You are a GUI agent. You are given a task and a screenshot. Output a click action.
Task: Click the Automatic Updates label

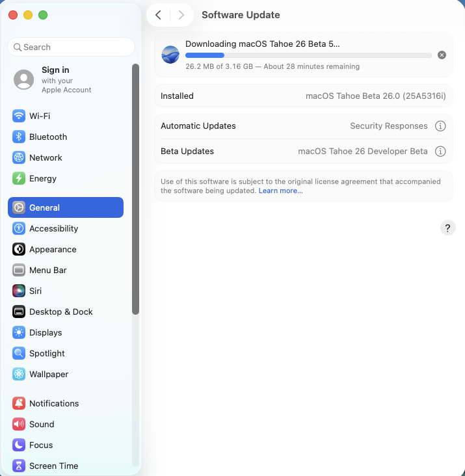[198, 126]
